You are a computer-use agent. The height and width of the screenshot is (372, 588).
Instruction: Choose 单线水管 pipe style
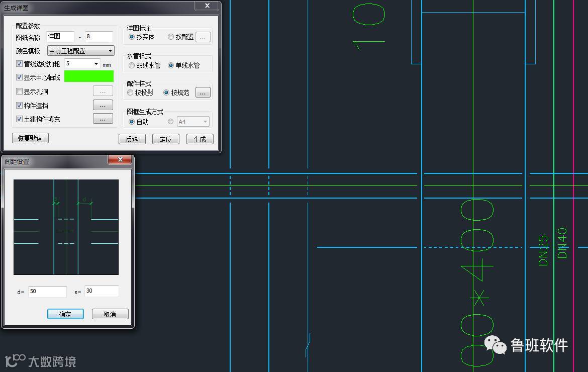coord(171,65)
